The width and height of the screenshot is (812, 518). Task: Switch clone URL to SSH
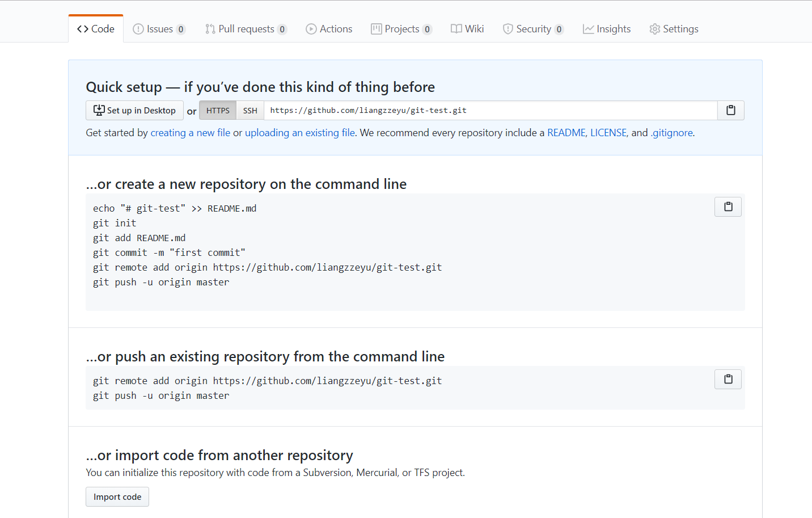[250, 111]
